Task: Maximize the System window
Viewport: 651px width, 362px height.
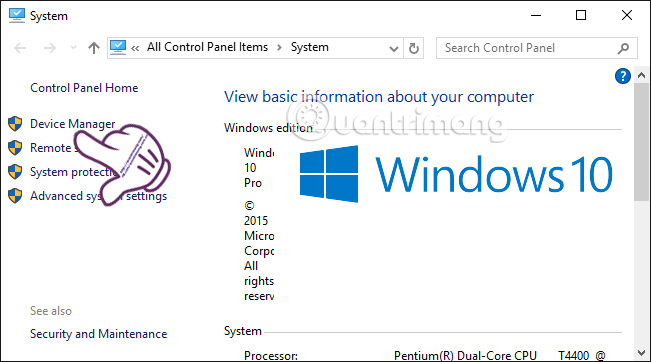Action: [x=581, y=15]
